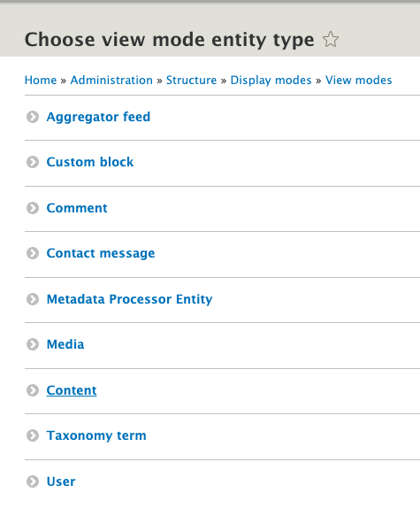This screenshot has height=516, width=420.
Task: Click the arrow icon next to Custom block
Action: pyautogui.click(x=33, y=162)
